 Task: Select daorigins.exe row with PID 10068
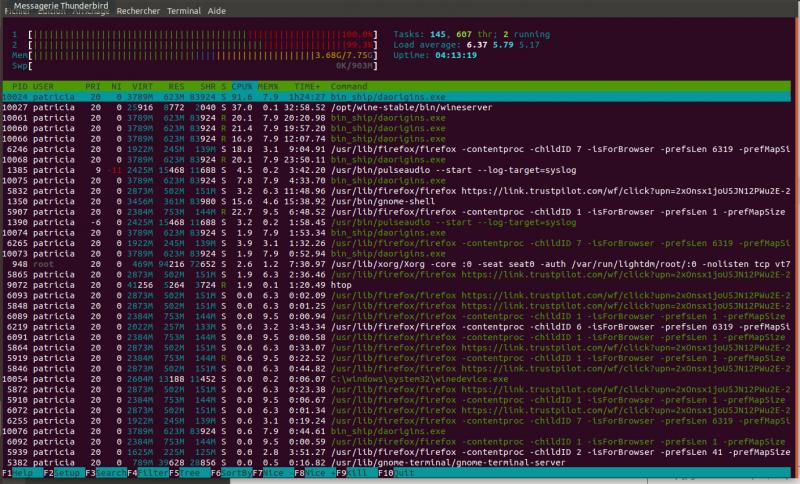tap(396, 160)
